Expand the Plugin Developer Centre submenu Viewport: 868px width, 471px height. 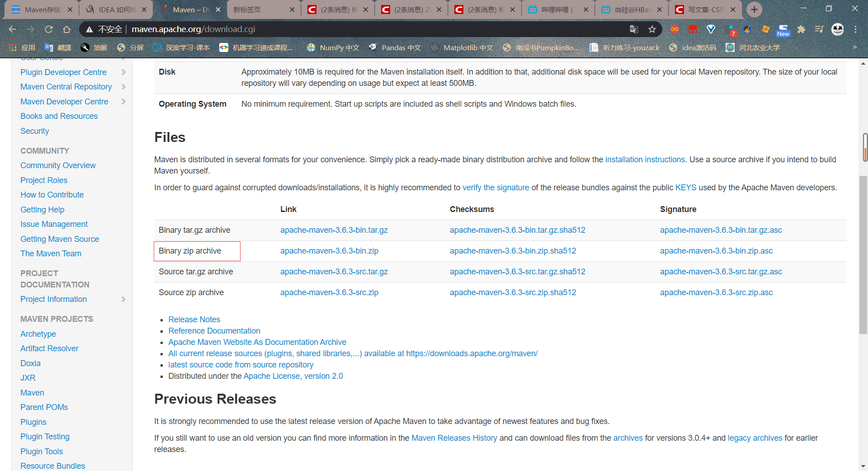pos(123,72)
